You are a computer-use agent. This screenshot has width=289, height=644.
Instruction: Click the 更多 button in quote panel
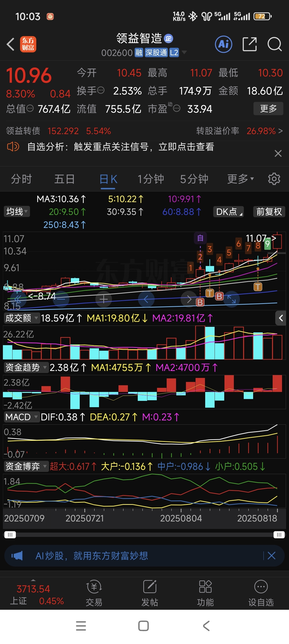(x=268, y=109)
